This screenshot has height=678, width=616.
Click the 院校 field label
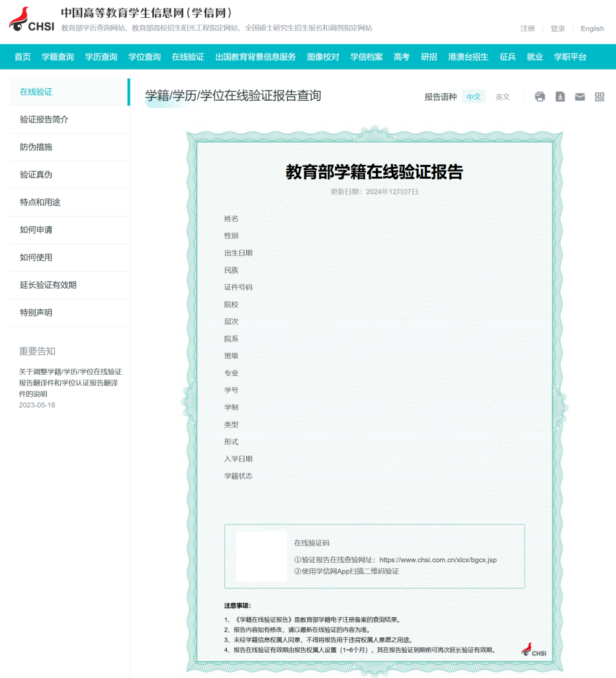click(x=231, y=305)
